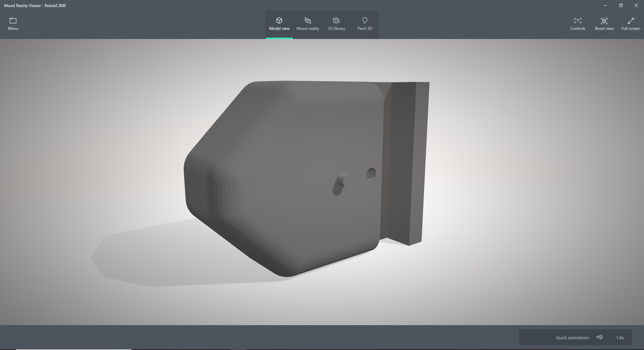The height and width of the screenshot is (350, 644).
Task: Switch to the Mixed reality tab
Action: [x=308, y=25]
